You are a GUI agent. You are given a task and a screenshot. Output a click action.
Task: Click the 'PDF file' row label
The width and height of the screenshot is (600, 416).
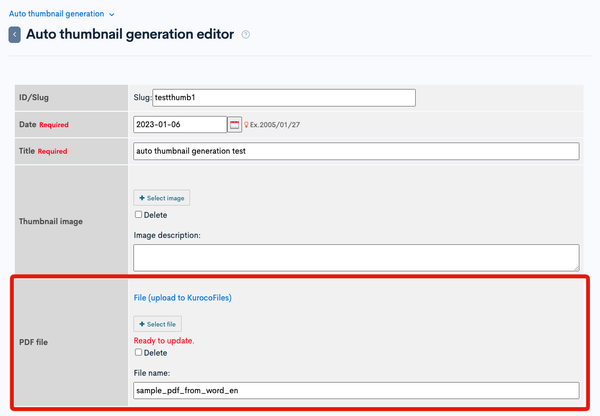tap(33, 342)
